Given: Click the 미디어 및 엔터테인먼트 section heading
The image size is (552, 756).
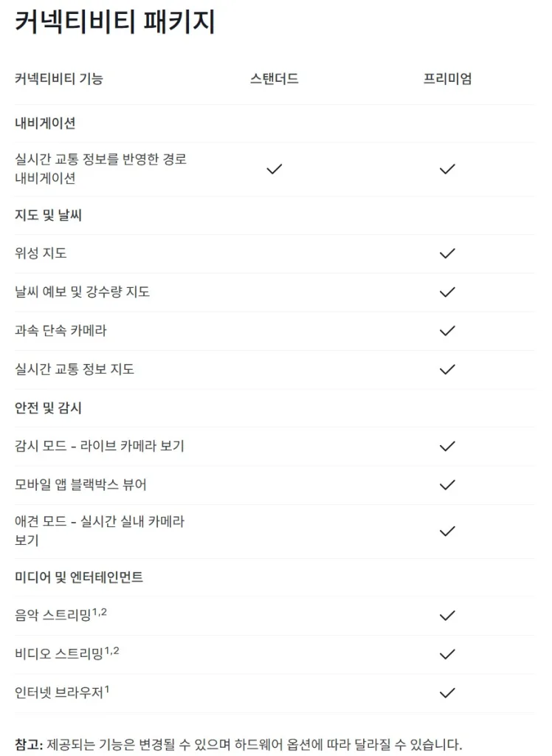Looking at the screenshot, I should click(x=79, y=577).
